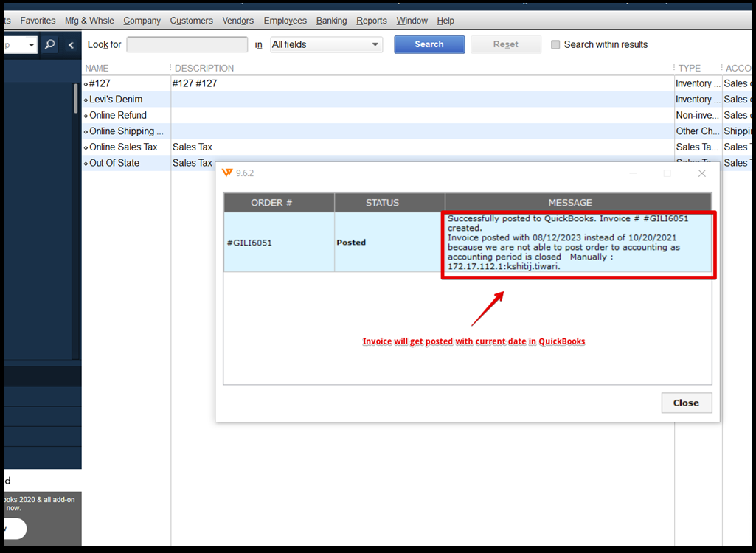Click the blue Search button
Screen dimensions: 756x553
click(x=429, y=45)
